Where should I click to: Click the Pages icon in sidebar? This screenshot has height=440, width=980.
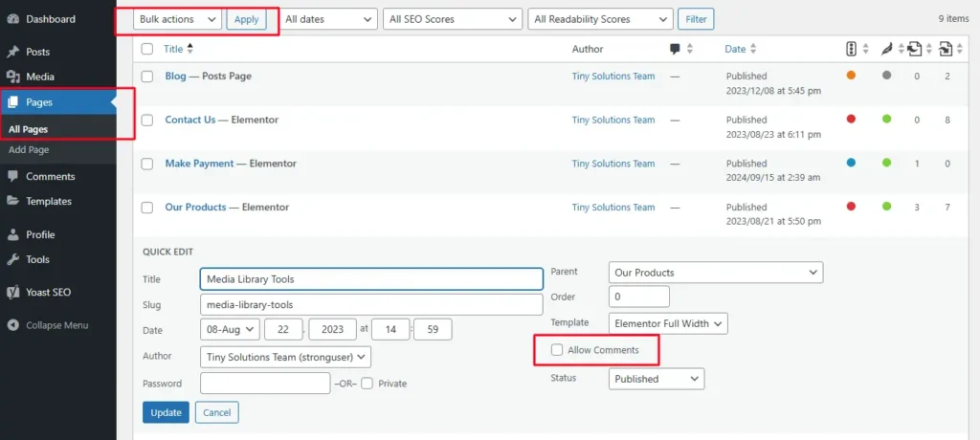click(13, 102)
